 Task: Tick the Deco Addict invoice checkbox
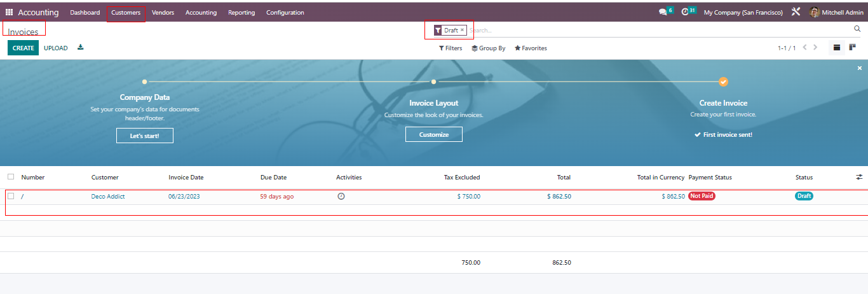tap(11, 197)
